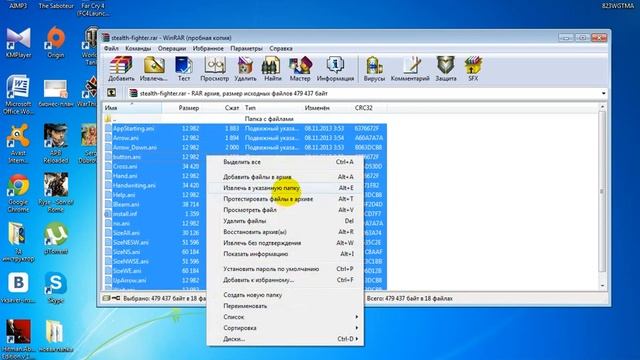Image resolution: width=640 pixels, height=360 pixels.
Task: Choose Извлечь в указанную папку
Action: coord(285,188)
